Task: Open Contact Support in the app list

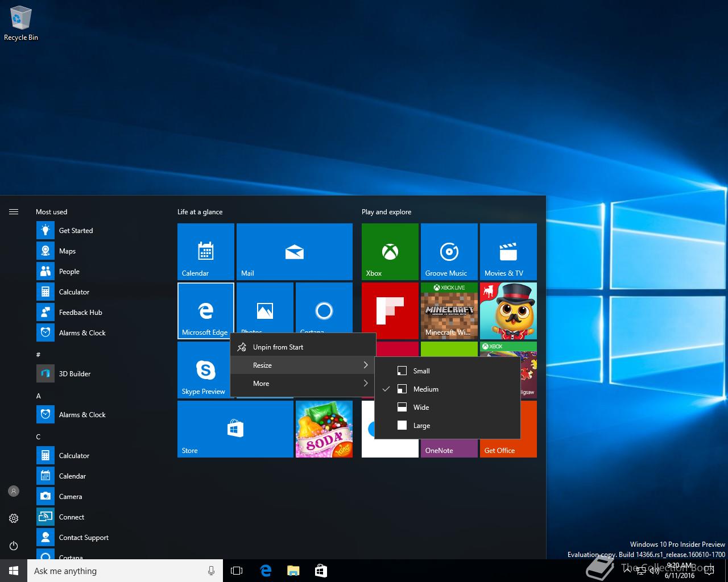Action: [102, 537]
